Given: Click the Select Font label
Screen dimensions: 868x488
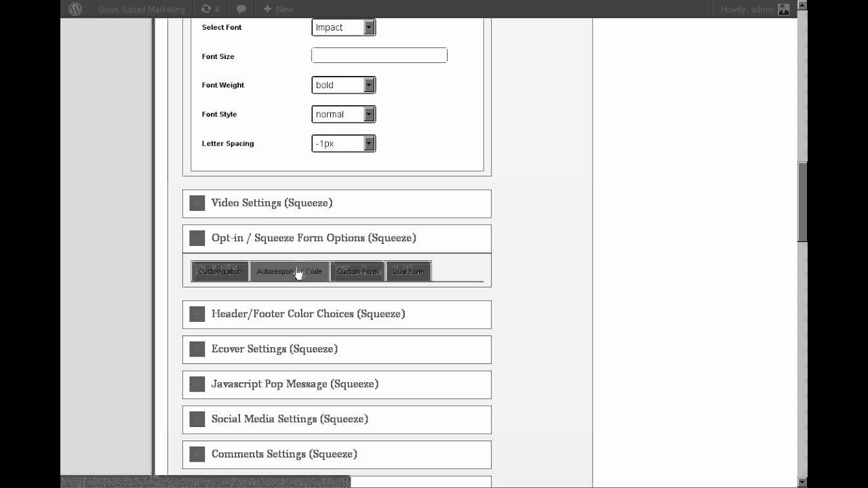Looking at the screenshot, I should point(222,27).
